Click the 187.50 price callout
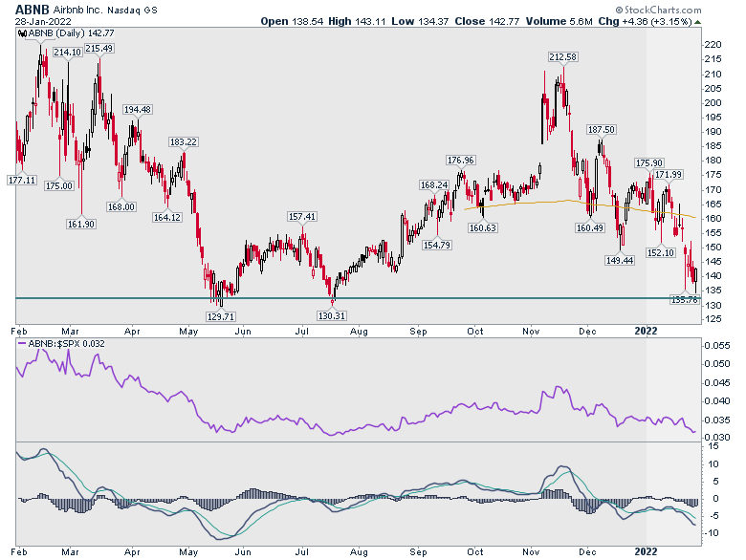 (x=602, y=129)
